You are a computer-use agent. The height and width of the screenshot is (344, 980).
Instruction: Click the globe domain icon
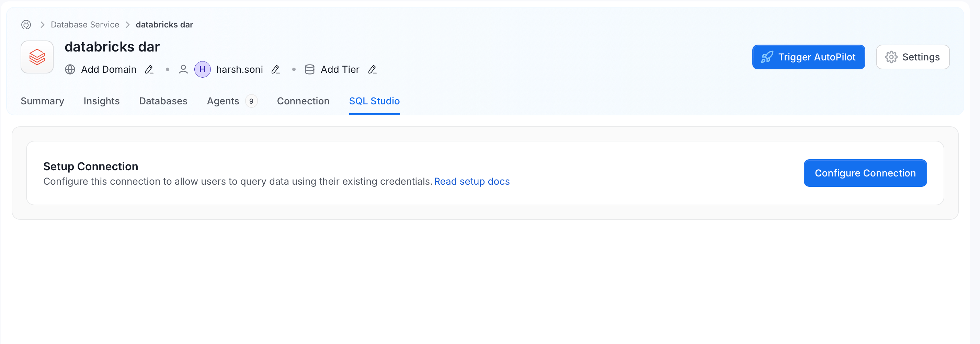tap(70, 70)
